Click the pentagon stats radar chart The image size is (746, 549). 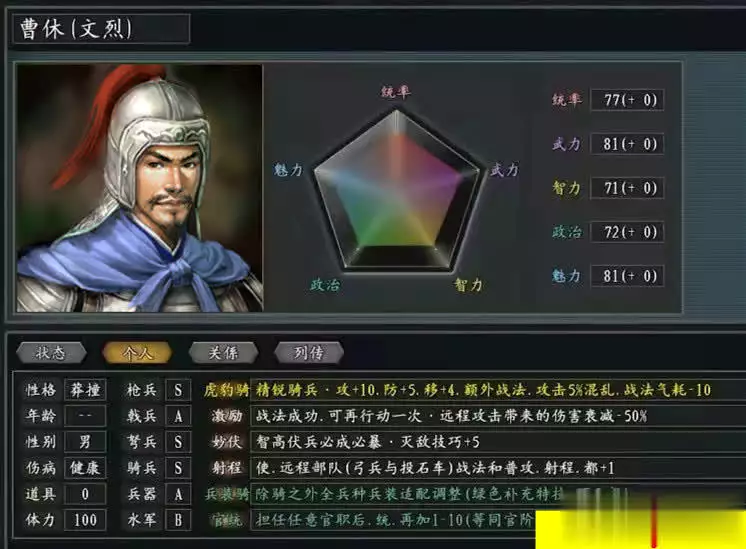(397, 190)
